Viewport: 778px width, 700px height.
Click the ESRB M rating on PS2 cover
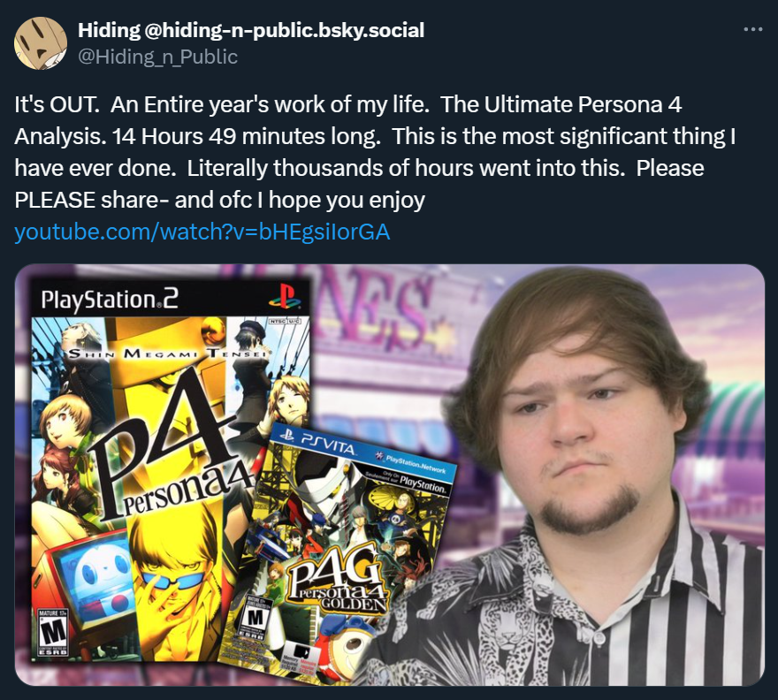tap(53, 633)
